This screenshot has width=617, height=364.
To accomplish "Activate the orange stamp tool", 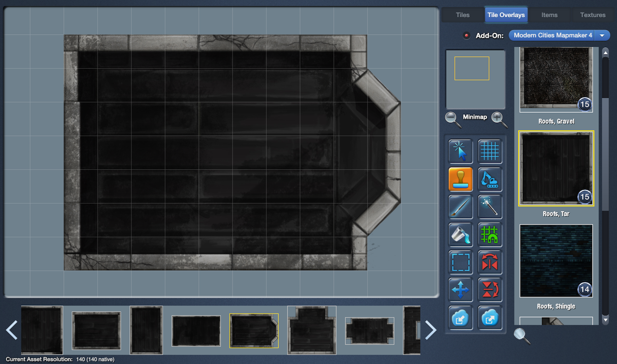I will coord(460,179).
